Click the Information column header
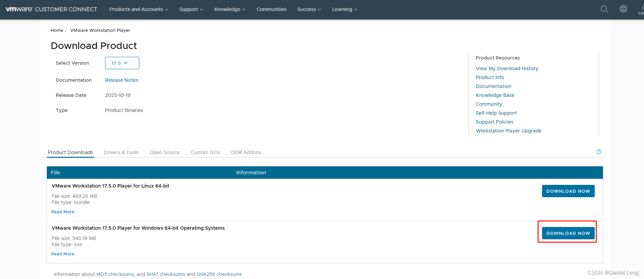The width and height of the screenshot is (644, 279). (x=251, y=173)
